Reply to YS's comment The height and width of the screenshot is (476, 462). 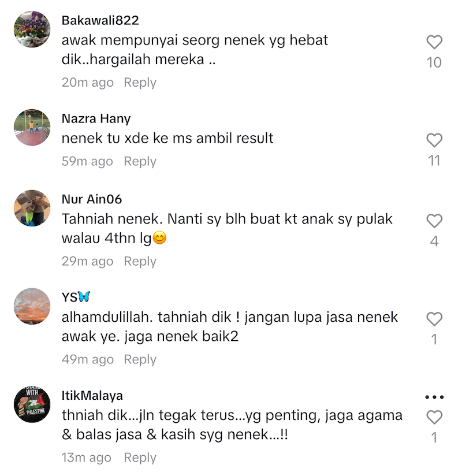140,359
